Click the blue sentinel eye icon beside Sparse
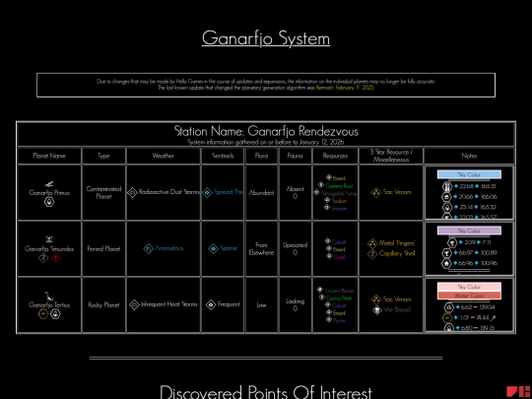The height and width of the screenshot is (399, 532). click(213, 248)
